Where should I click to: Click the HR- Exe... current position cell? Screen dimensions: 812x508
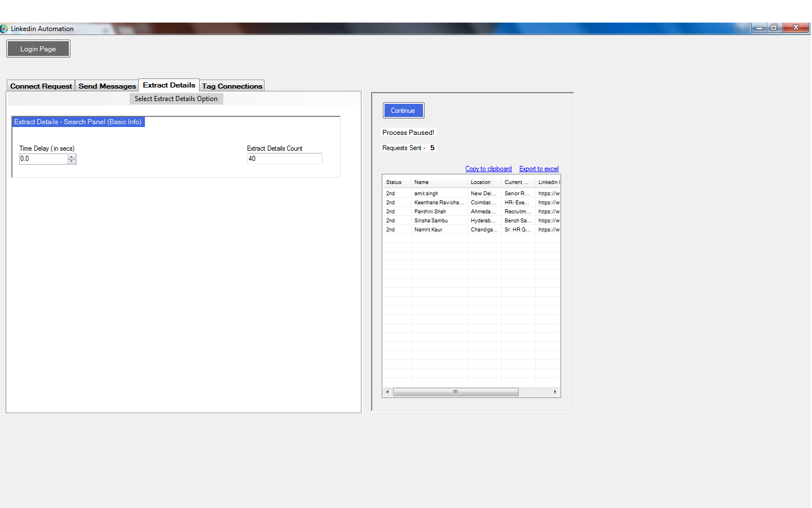click(518, 203)
